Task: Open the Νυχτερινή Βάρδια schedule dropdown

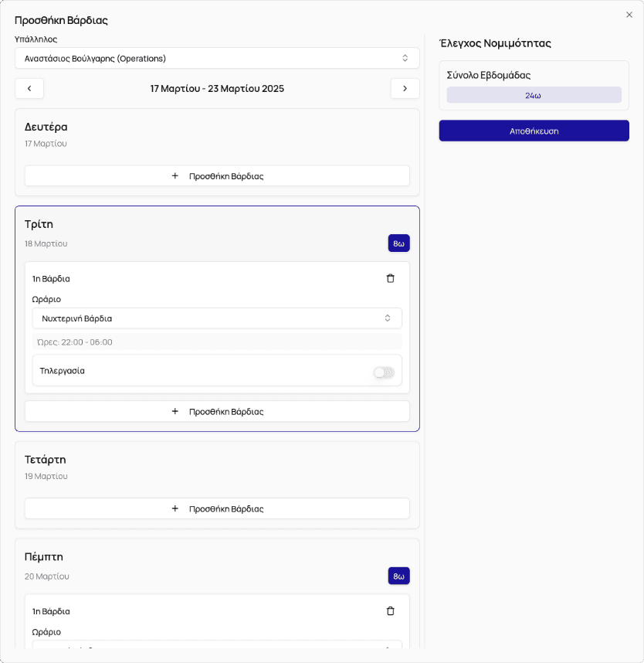Action: [x=217, y=318]
